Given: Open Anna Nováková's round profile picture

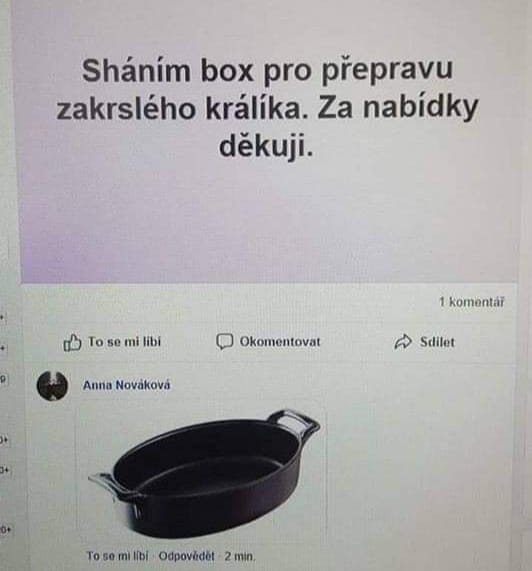Looking at the screenshot, I should point(52,386).
